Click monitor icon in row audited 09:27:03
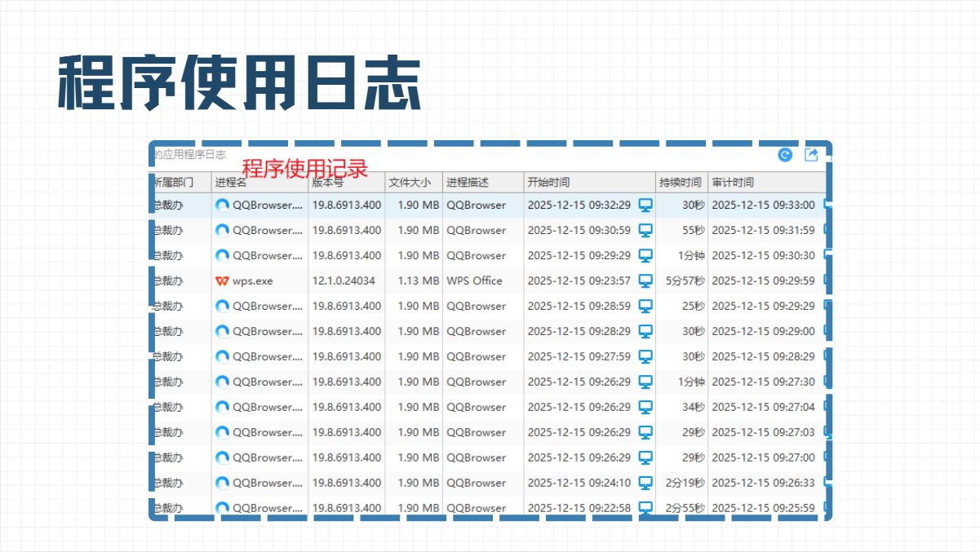The height and width of the screenshot is (552, 980). click(645, 432)
